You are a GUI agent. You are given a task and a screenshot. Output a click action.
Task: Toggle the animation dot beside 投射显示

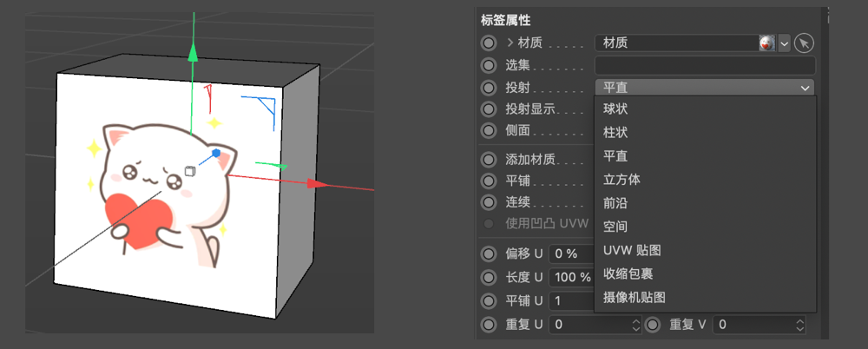(x=488, y=109)
